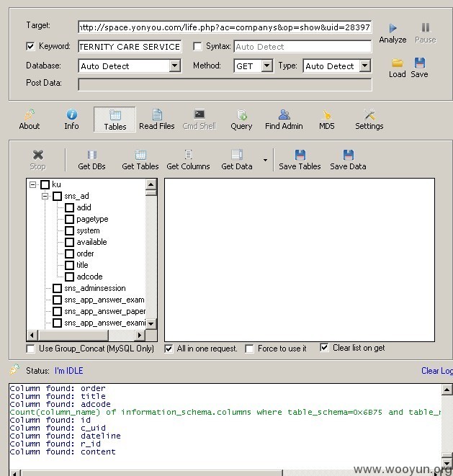Image resolution: width=453 pixels, height=476 pixels.
Task: Click the Analyze play icon
Action: (x=393, y=28)
